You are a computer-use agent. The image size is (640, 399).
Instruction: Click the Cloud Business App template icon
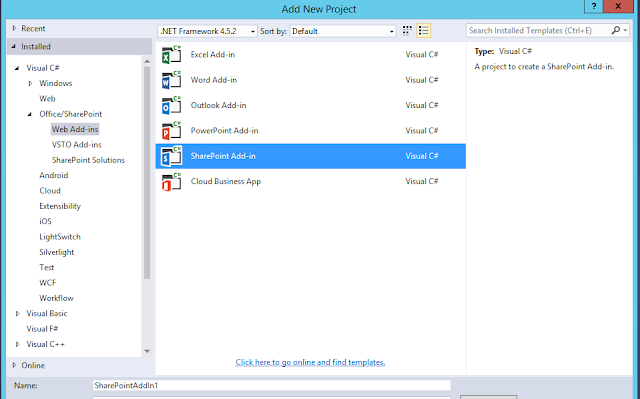(x=171, y=182)
